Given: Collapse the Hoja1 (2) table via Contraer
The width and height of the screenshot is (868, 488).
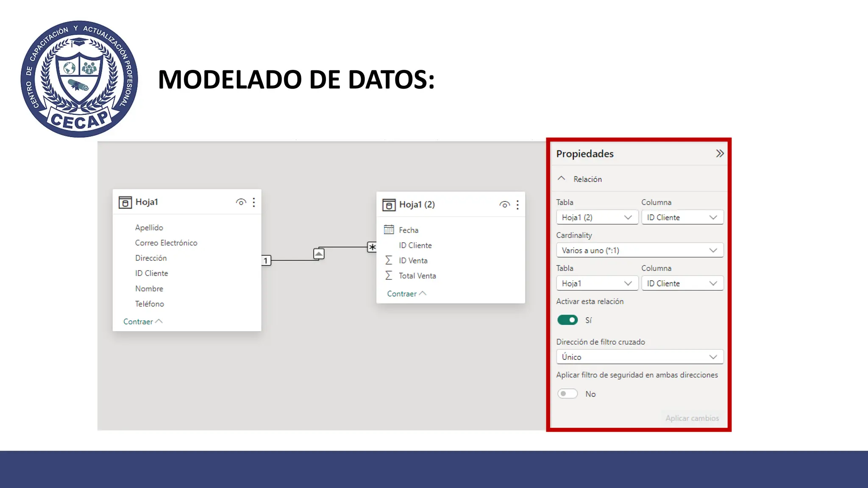Looking at the screenshot, I should click(406, 294).
